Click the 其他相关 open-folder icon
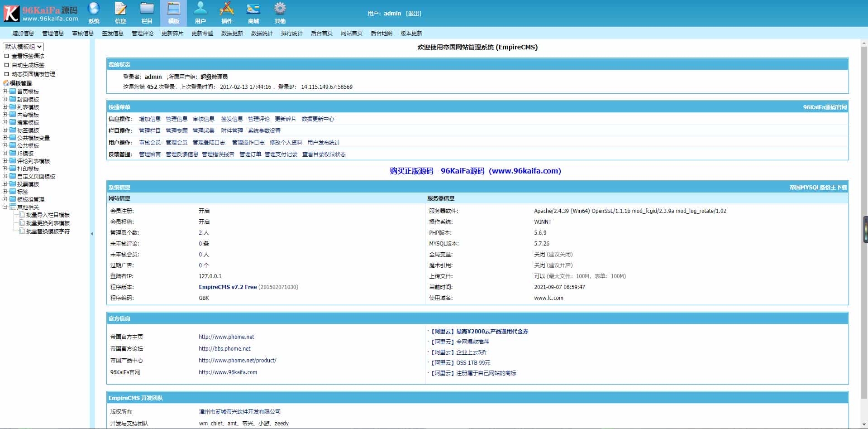The width and height of the screenshot is (868, 429). coord(13,207)
